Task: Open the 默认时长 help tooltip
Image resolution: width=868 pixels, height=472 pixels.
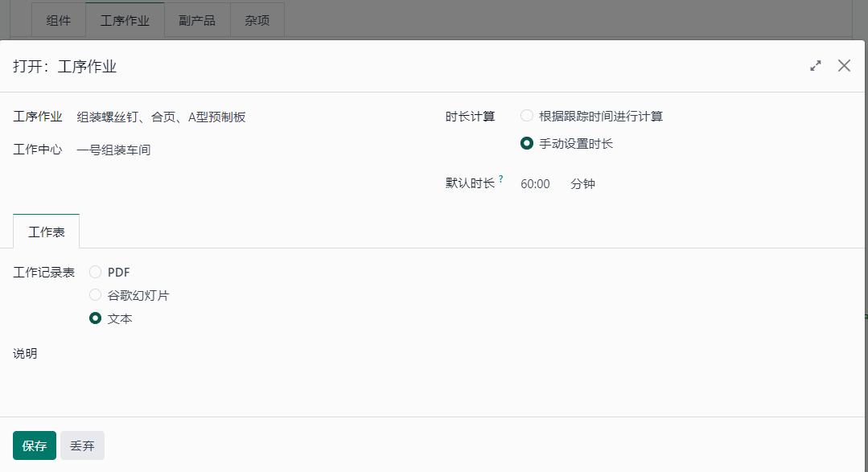Action: coord(500,178)
